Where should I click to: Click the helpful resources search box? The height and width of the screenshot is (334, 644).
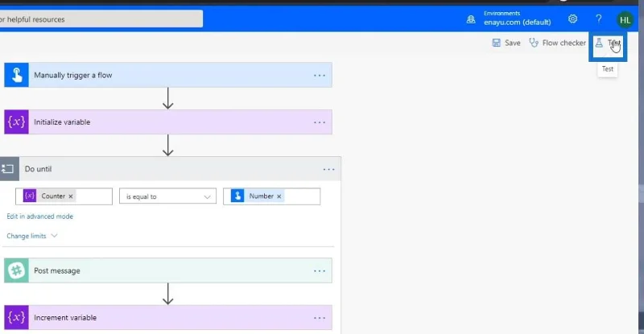101,19
